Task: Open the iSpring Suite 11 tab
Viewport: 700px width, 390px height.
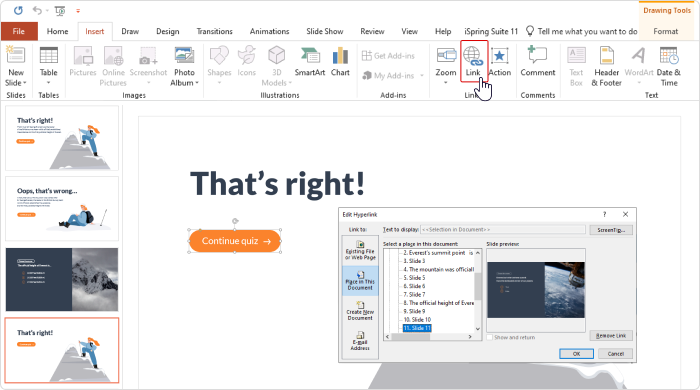Action: point(491,31)
